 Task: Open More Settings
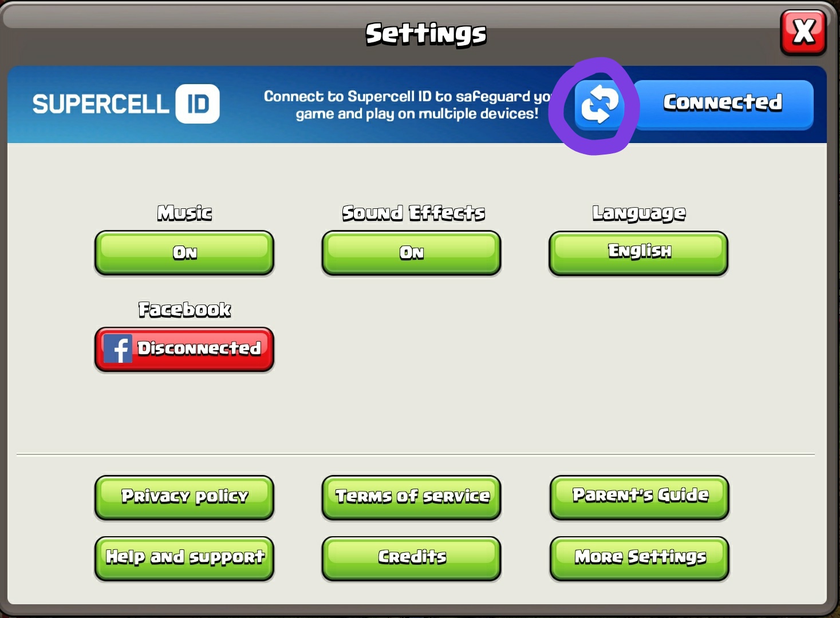(640, 558)
